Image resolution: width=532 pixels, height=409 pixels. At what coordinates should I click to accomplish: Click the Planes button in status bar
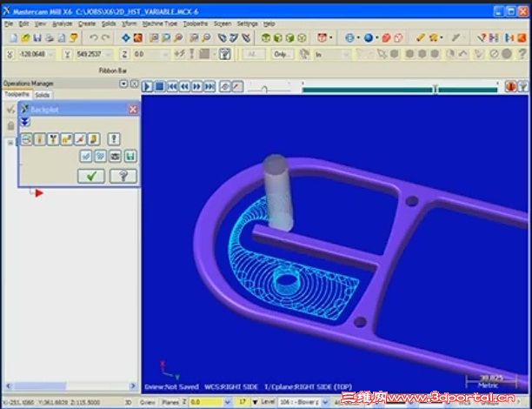coord(170,402)
